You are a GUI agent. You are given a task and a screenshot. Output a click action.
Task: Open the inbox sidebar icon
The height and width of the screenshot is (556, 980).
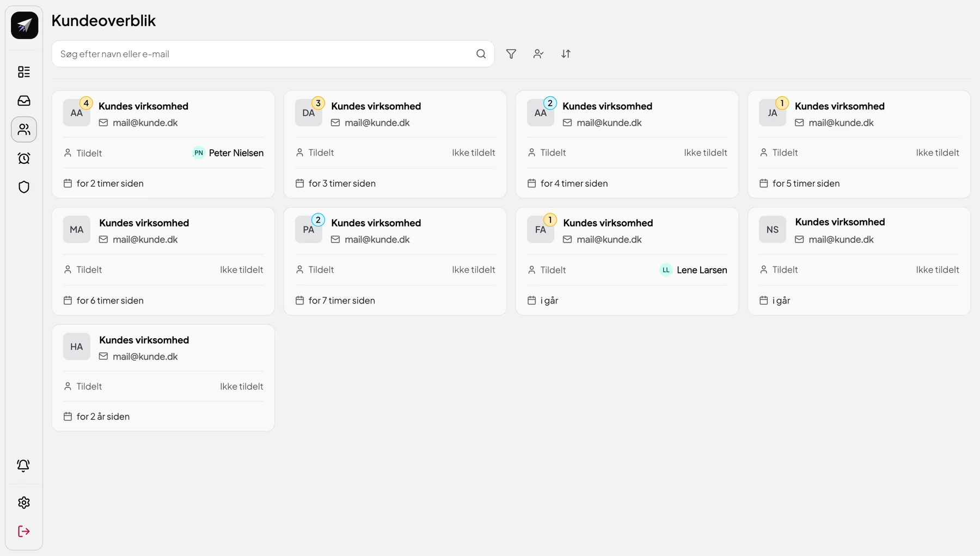click(x=24, y=101)
